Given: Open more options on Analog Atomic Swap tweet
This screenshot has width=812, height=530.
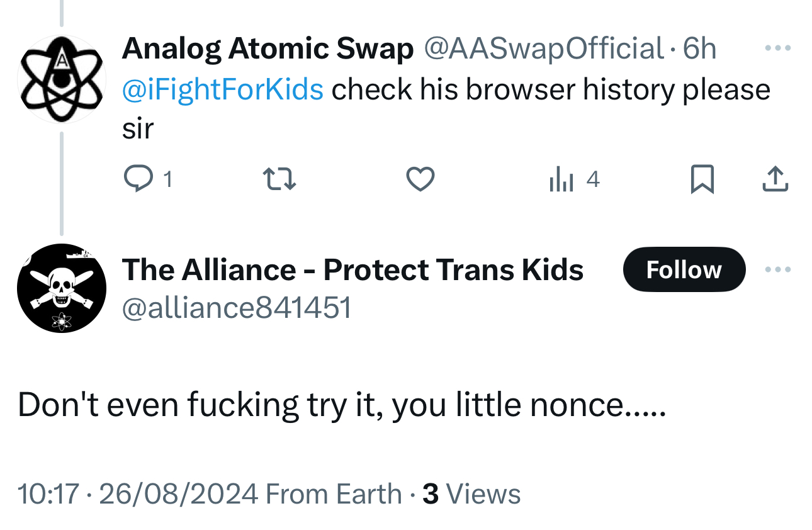Looking at the screenshot, I should (777, 48).
